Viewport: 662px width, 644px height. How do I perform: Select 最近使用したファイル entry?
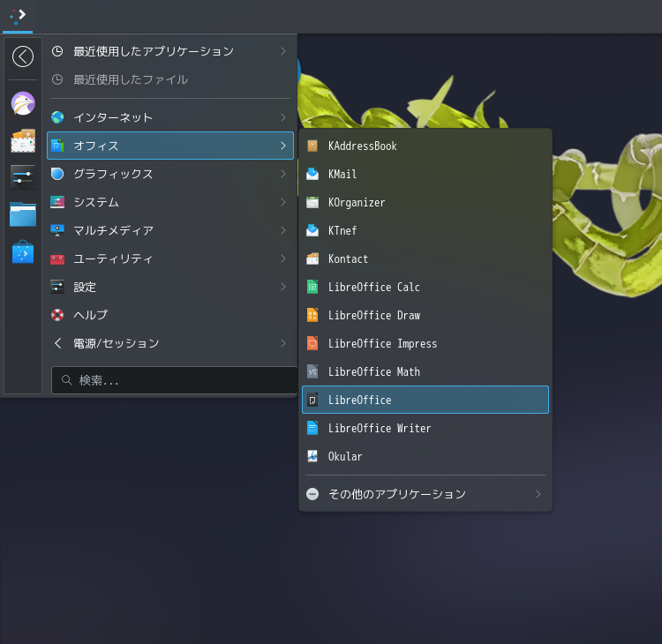pos(170,79)
